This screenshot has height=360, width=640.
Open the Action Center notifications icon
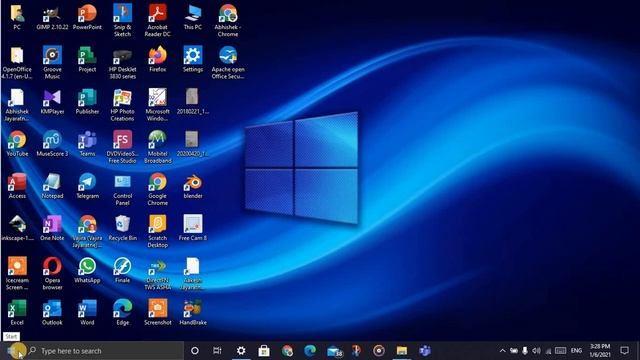[x=624, y=351]
